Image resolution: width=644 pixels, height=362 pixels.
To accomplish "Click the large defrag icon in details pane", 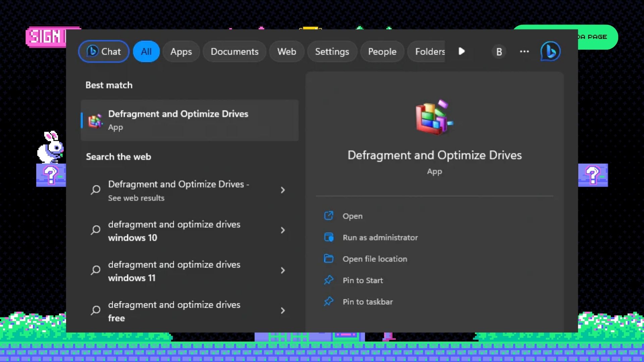I will [x=434, y=117].
